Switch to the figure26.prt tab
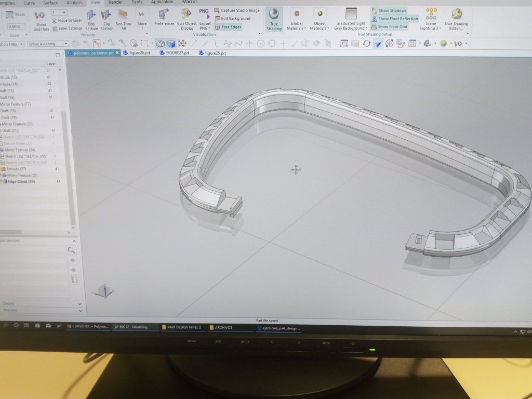 click(x=137, y=53)
